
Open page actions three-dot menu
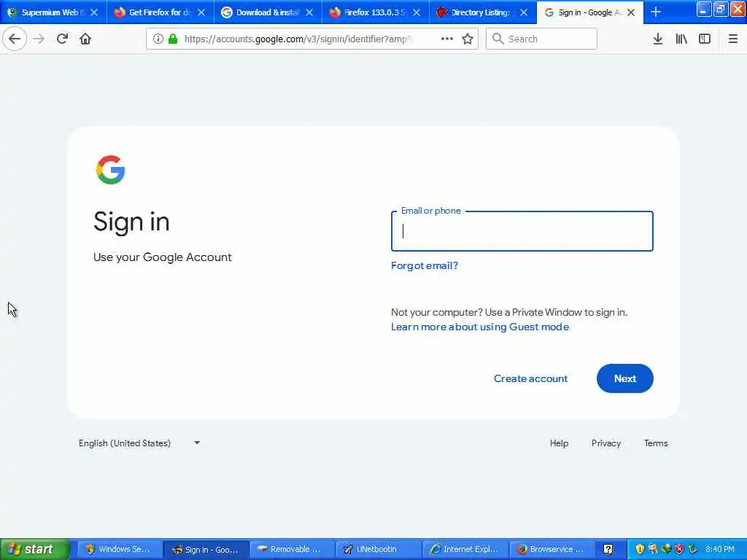[447, 39]
